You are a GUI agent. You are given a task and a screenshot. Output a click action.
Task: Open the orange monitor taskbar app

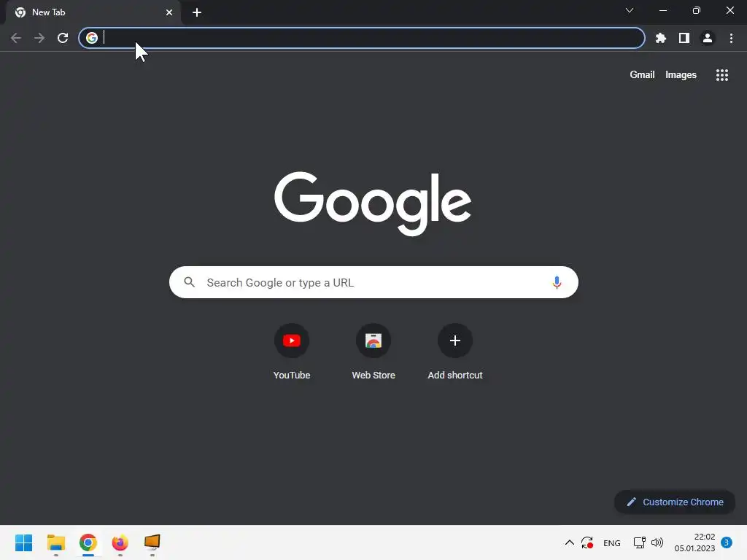(152, 542)
